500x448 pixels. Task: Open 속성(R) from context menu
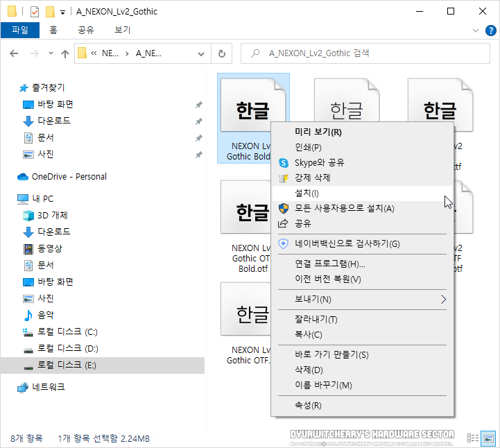point(362,406)
